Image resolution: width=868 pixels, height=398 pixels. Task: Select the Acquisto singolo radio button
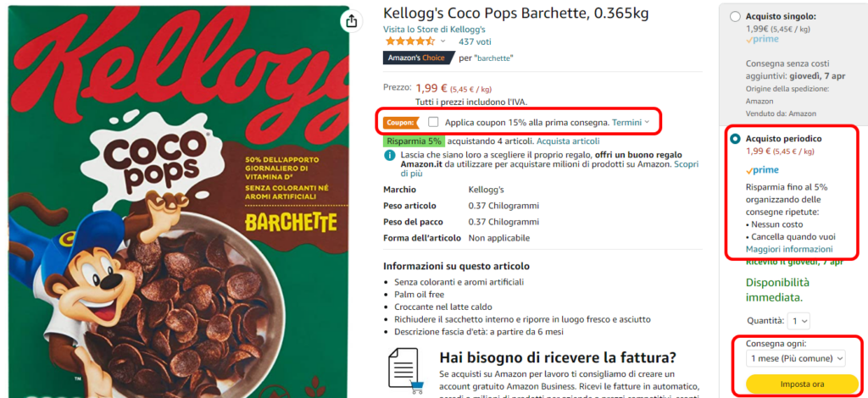pos(735,17)
